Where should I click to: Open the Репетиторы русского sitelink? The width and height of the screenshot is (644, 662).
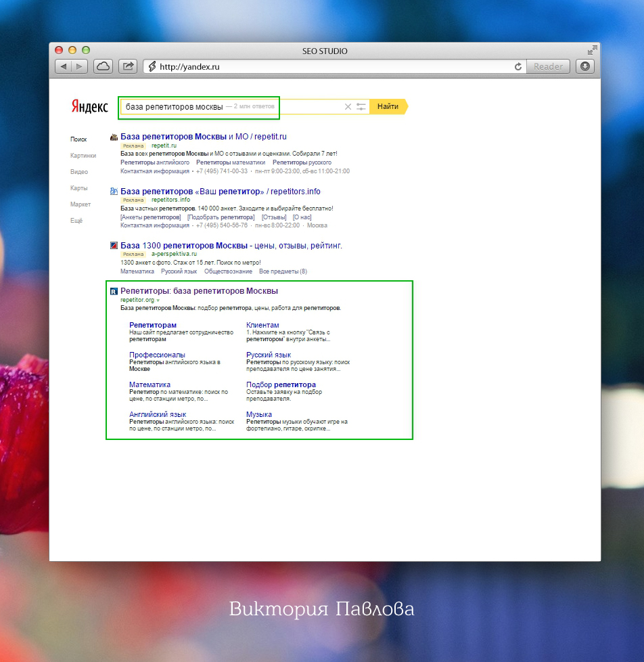(302, 162)
